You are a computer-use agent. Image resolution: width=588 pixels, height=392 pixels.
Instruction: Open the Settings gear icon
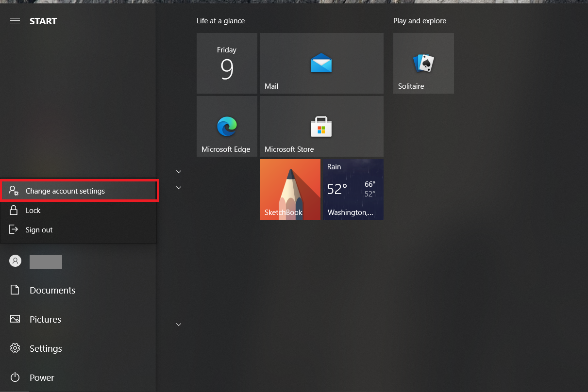coord(15,348)
